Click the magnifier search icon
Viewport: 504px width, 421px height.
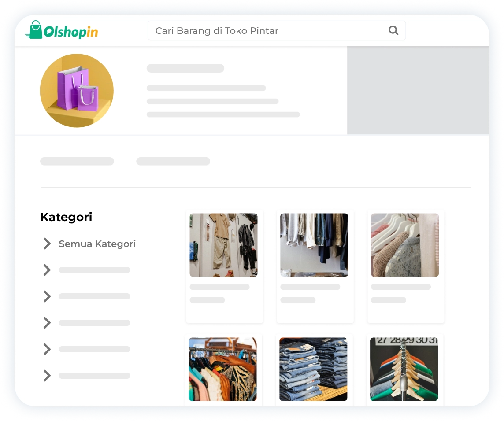[393, 30]
